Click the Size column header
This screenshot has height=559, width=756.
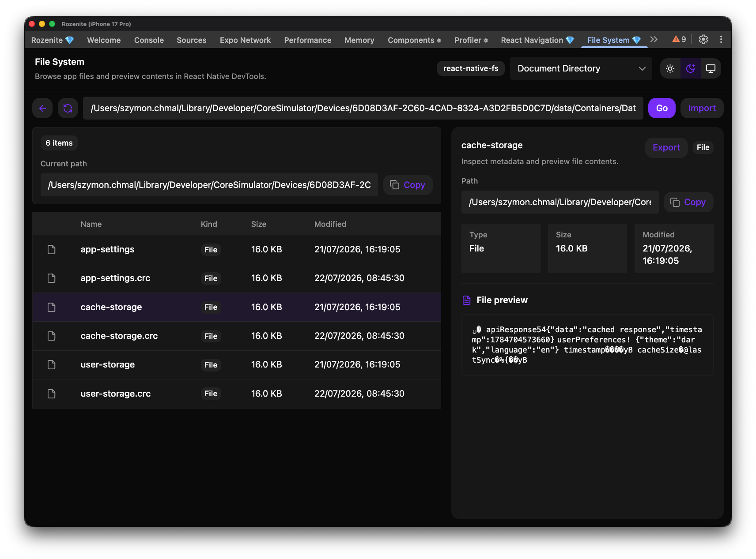tap(259, 224)
